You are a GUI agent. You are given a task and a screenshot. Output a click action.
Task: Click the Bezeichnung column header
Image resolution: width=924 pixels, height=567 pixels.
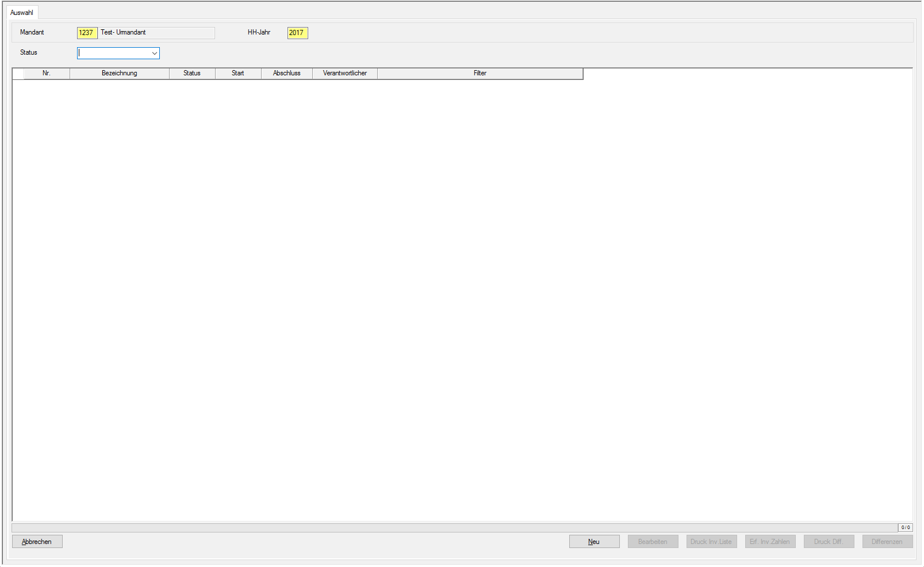click(120, 74)
